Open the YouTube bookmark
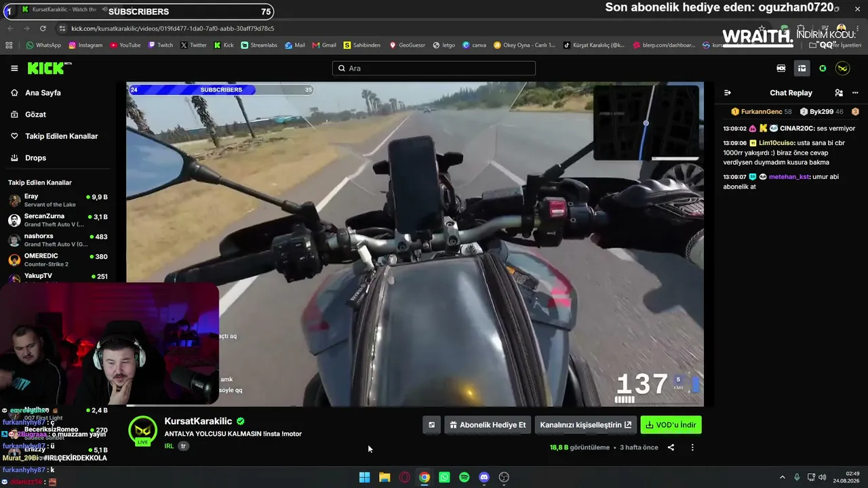Screen dimensions: 868x488 pyautogui.click(x=125, y=45)
